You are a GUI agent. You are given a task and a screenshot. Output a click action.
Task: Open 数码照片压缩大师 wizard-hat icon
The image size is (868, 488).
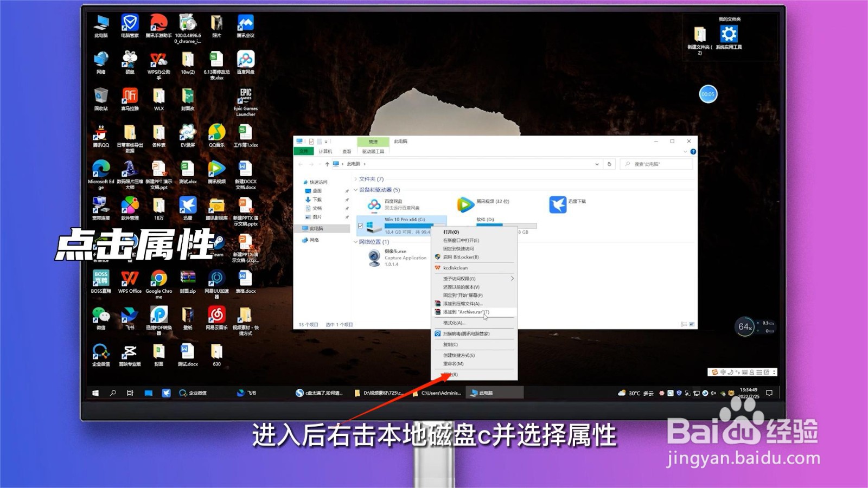click(130, 175)
